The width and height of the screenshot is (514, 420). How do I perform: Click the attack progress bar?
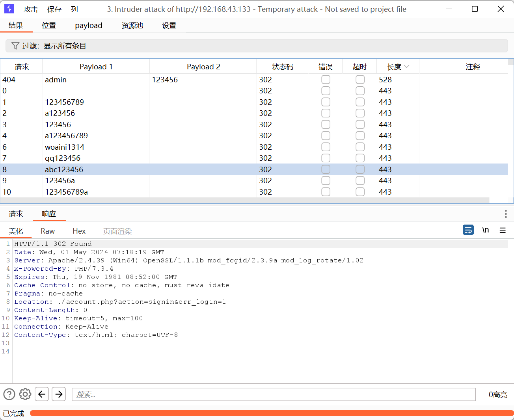(272, 413)
